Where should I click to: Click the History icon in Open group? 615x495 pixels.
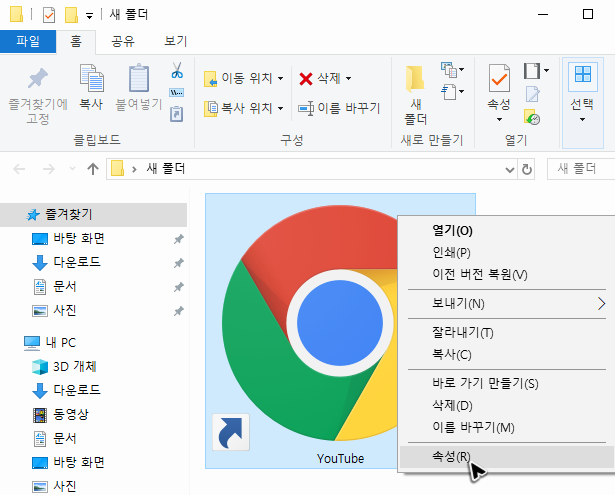click(x=532, y=117)
